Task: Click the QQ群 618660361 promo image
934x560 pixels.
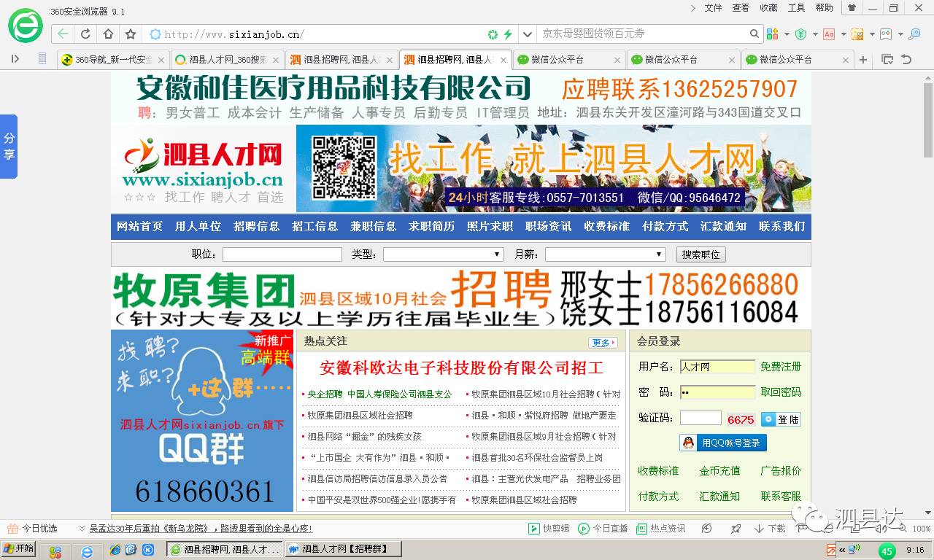Action: pos(202,421)
